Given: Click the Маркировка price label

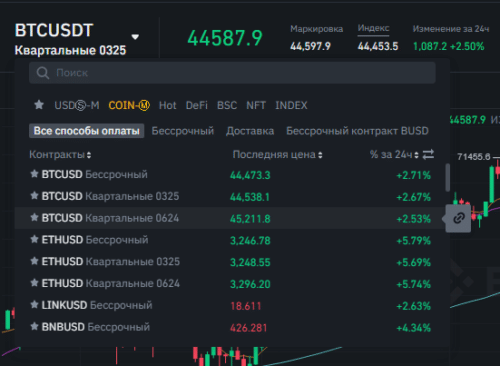Looking at the screenshot, I should [316, 29].
